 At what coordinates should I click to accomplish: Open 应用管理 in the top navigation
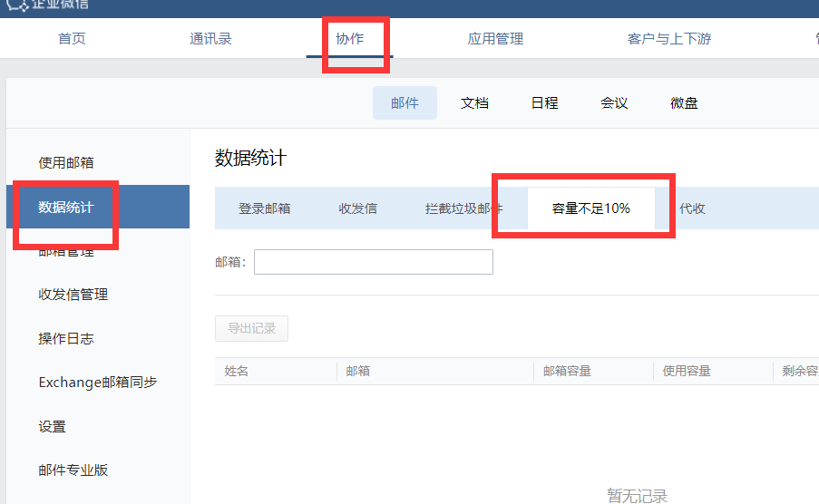[x=495, y=39]
